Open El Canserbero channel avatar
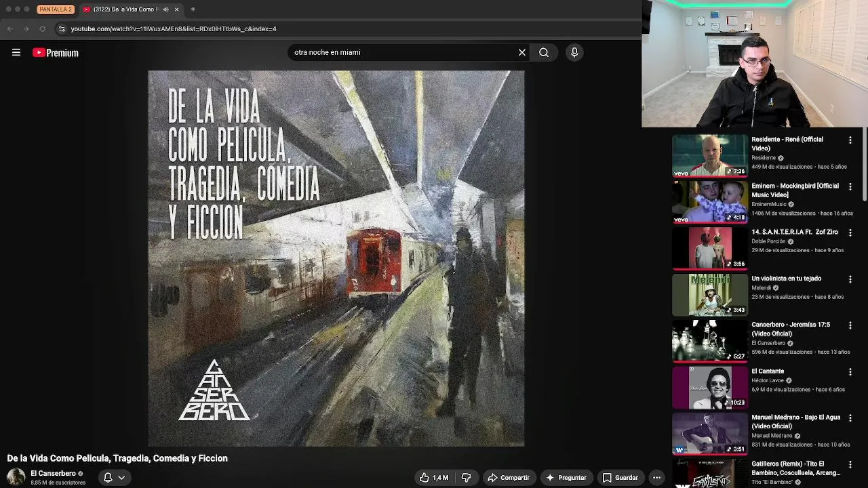This screenshot has width=868, height=488. coord(16,477)
